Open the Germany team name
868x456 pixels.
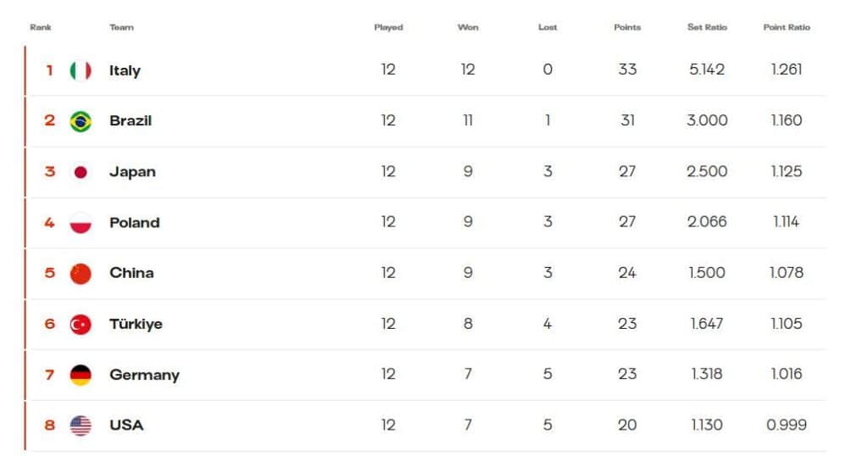[144, 375]
